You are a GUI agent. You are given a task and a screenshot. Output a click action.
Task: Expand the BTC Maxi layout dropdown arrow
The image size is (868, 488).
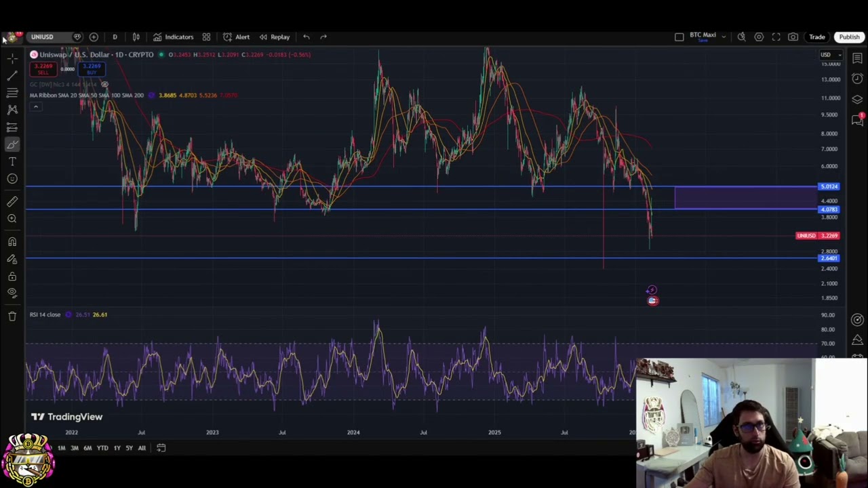click(x=724, y=37)
